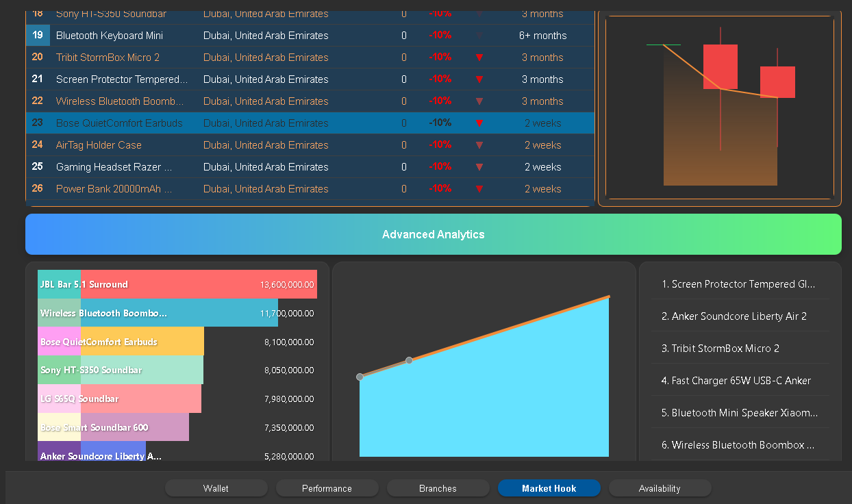Open the Availability tab
The width and height of the screenshot is (852, 504).
pyautogui.click(x=660, y=488)
